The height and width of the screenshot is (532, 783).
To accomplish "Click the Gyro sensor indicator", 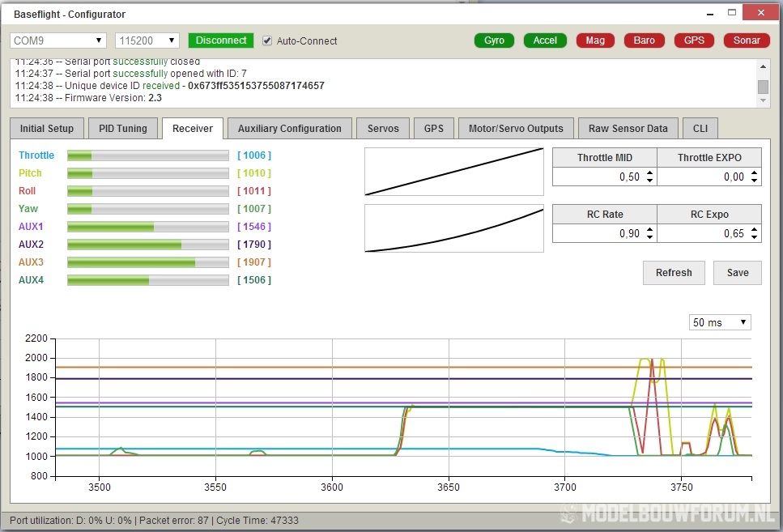I will click(x=494, y=40).
